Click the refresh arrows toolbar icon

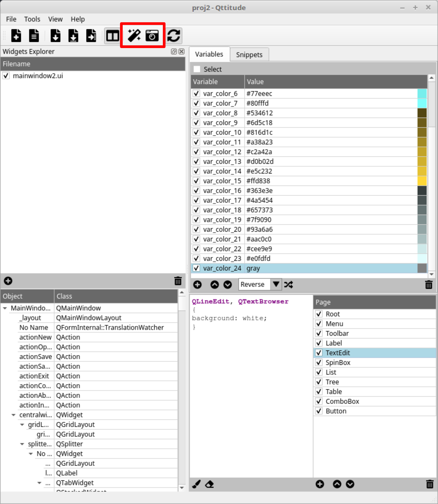pyautogui.click(x=174, y=36)
